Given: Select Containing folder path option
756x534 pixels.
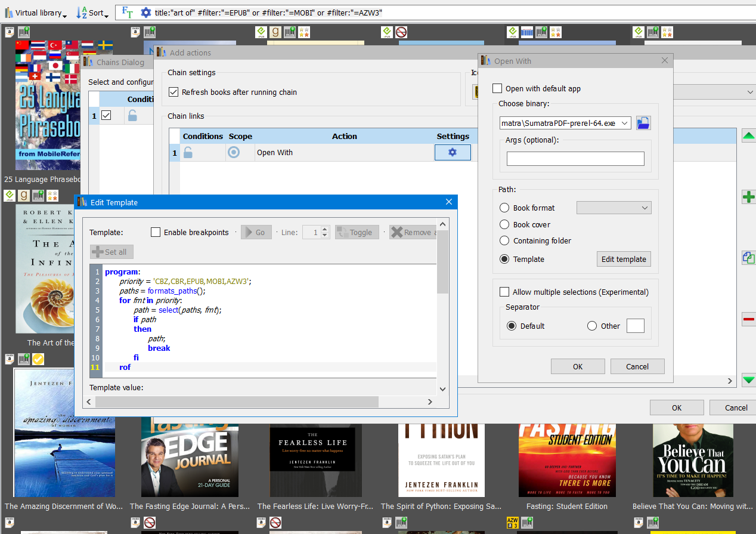Looking at the screenshot, I should [504, 240].
